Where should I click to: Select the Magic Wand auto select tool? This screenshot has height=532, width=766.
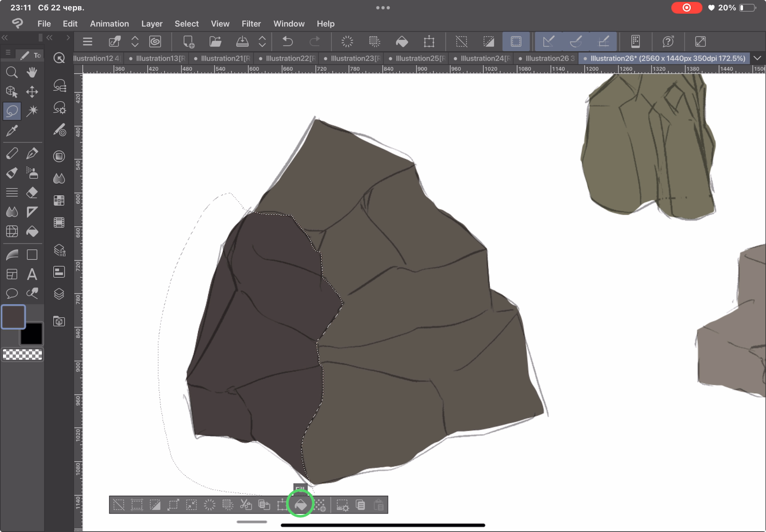(x=32, y=111)
